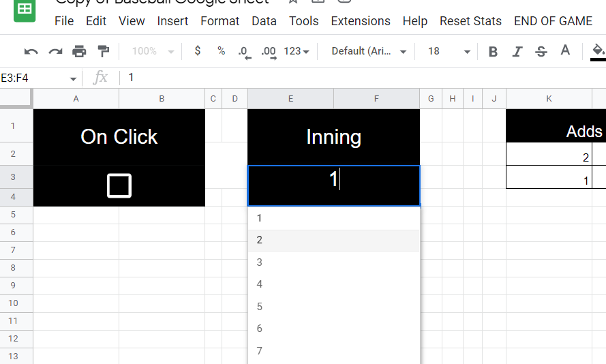The width and height of the screenshot is (606, 364).
Task: Open more number formats dropdown
Action: pyautogui.click(x=297, y=51)
